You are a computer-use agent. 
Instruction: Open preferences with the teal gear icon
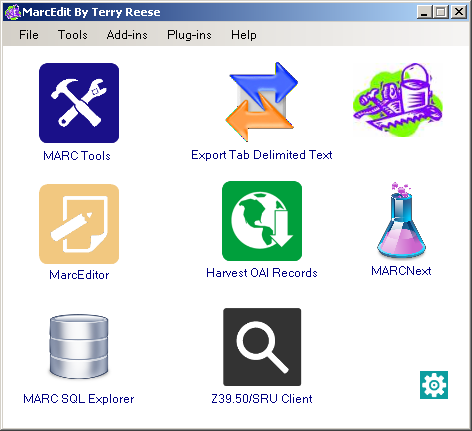pyautogui.click(x=434, y=385)
